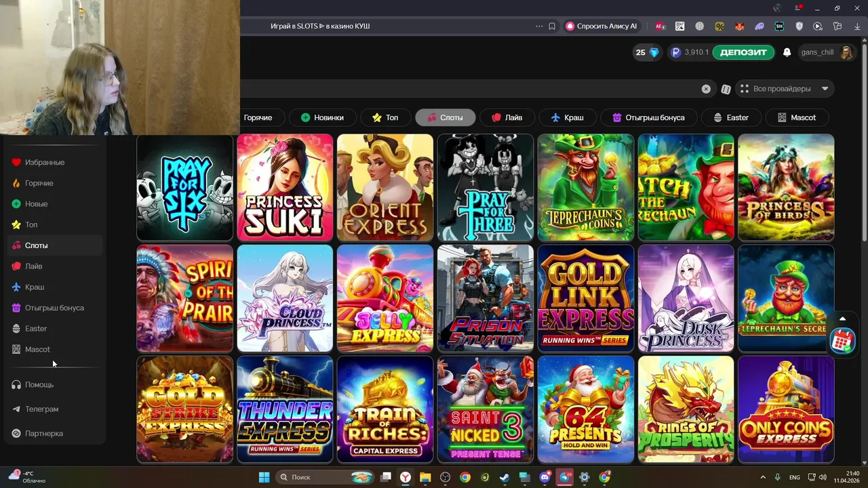Viewport: 868px width, 488px height.
Task: Click the diamond points counter showing 25
Action: (x=647, y=52)
